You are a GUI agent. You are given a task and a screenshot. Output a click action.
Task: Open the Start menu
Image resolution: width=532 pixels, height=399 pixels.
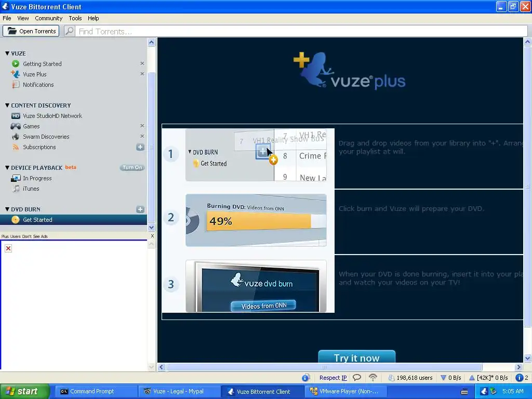click(x=24, y=391)
